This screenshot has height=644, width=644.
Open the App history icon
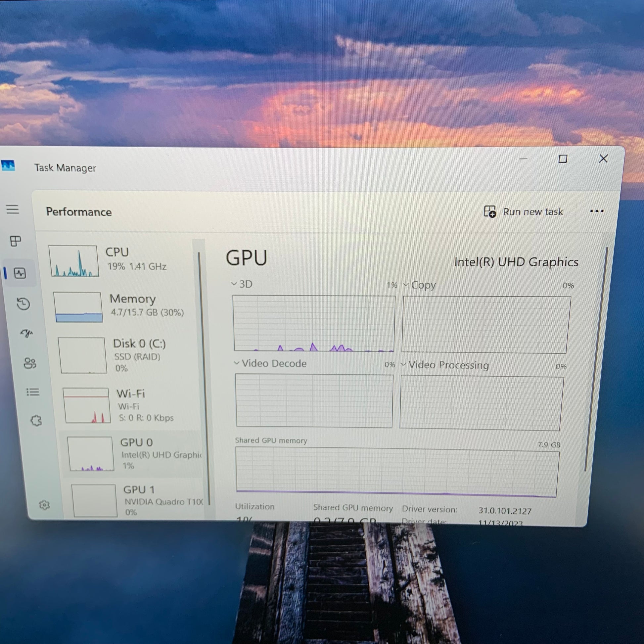click(23, 304)
